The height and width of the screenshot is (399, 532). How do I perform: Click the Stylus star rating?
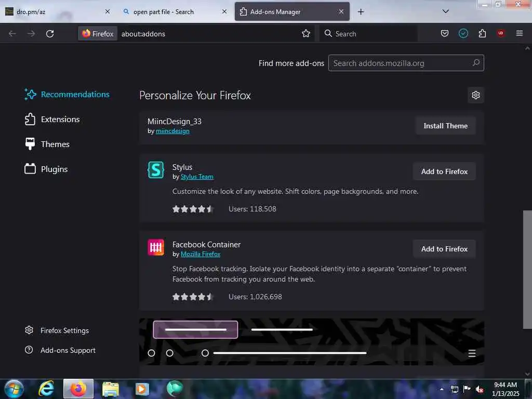193,209
